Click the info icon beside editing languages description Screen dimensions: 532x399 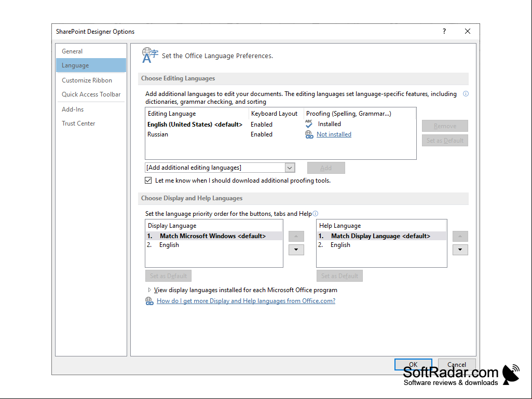pyautogui.click(x=466, y=94)
